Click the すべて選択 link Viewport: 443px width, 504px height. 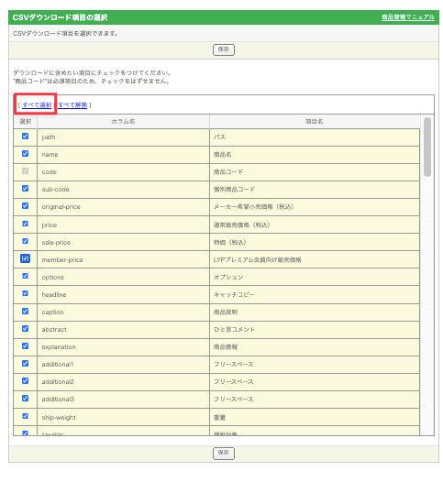37,104
